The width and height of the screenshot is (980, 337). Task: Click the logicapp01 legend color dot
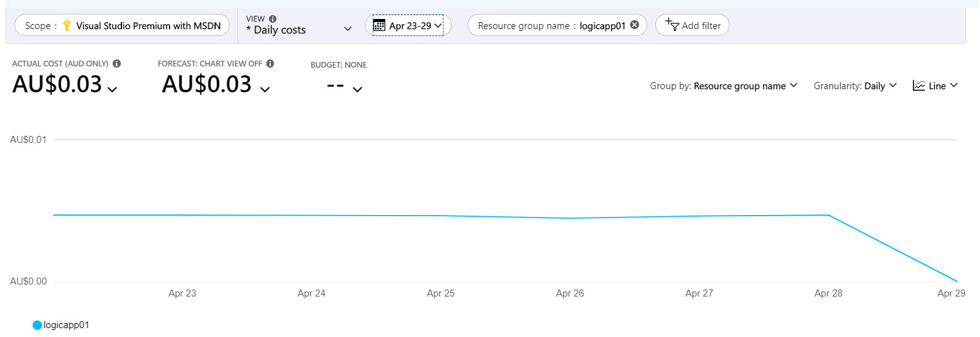37,325
